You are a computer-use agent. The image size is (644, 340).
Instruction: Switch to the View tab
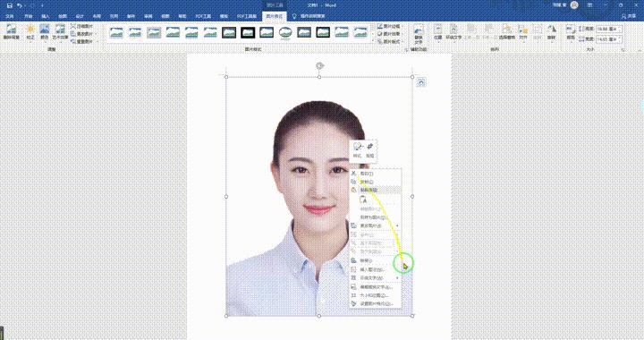tap(165, 16)
